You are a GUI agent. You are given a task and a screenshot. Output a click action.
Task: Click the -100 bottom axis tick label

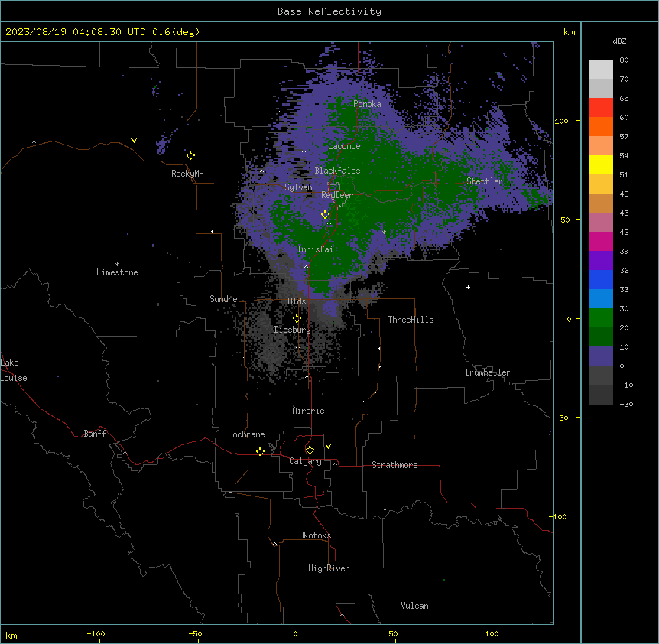pyautogui.click(x=96, y=633)
